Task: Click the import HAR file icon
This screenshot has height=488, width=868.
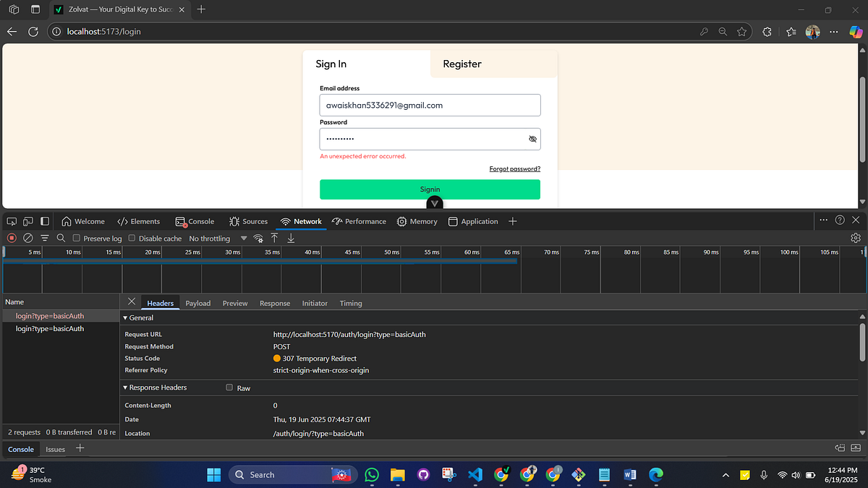Action: [290, 238]
